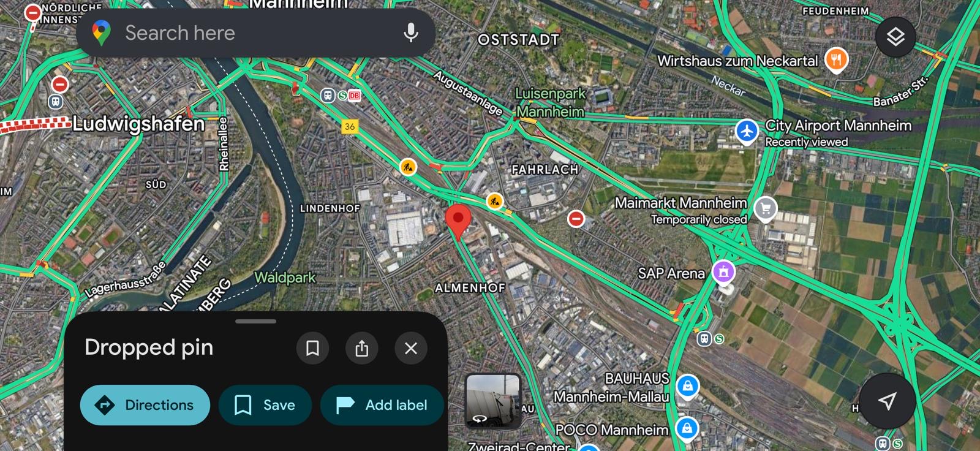This screenshot has height=451, width=980.
Task: Share the dropped pin location
Action: (362, 348)
